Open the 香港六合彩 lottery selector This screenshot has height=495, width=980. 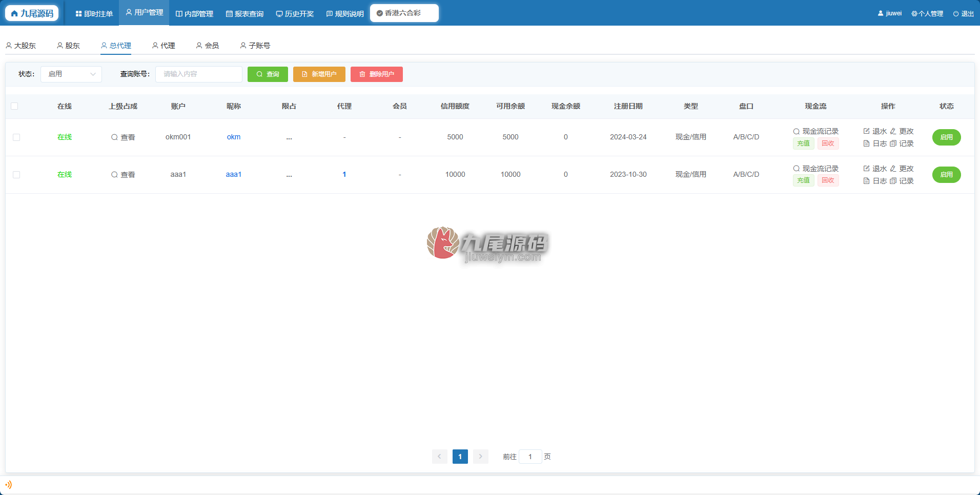click(404, 13)
